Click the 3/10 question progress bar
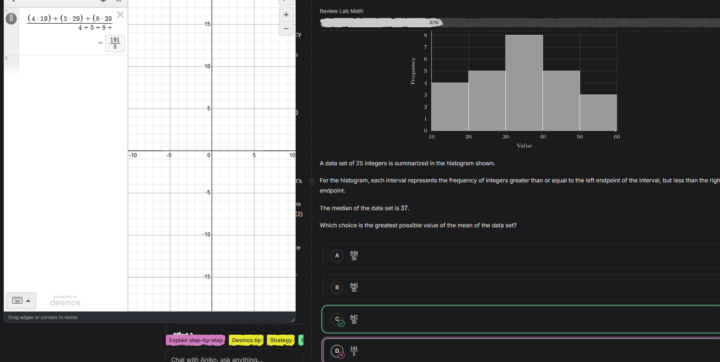This screenshot has height=362, width=720. [x=520, y=22]
